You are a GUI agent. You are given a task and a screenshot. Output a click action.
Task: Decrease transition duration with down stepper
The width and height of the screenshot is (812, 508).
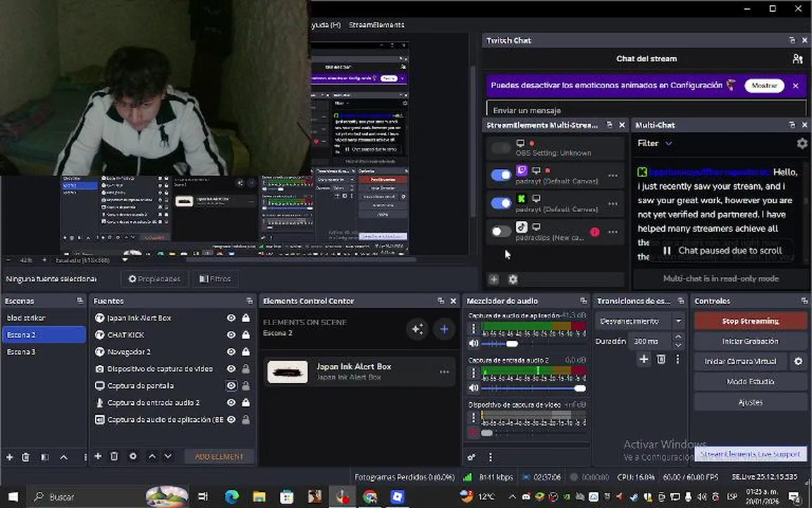coord(678,345)
